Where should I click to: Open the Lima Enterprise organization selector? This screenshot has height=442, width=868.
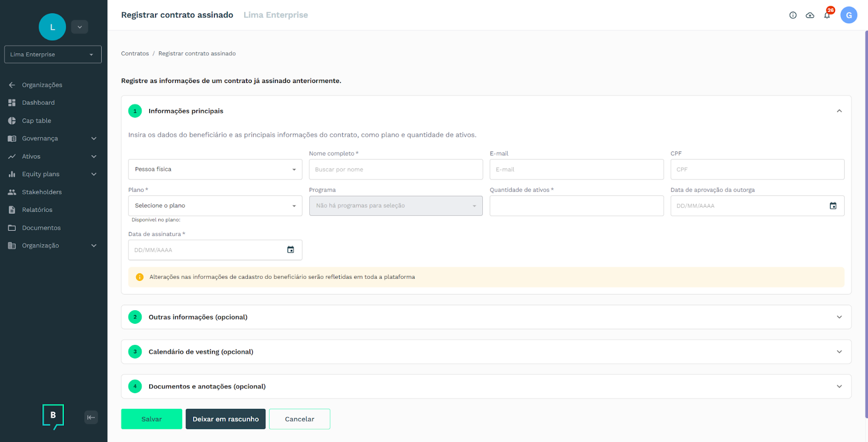point(53,54)
